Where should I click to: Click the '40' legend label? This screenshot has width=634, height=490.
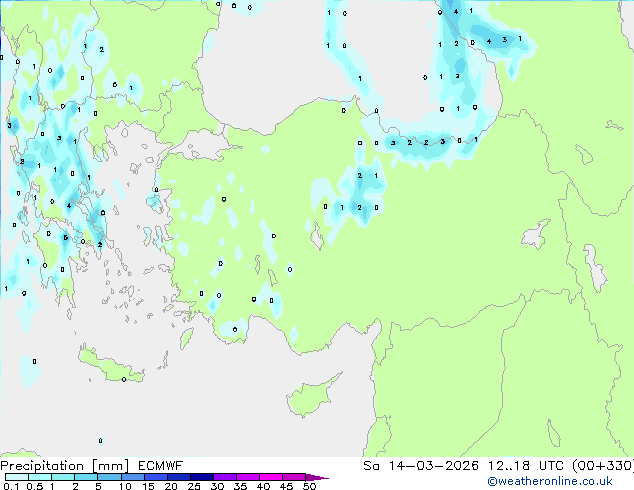264,486
